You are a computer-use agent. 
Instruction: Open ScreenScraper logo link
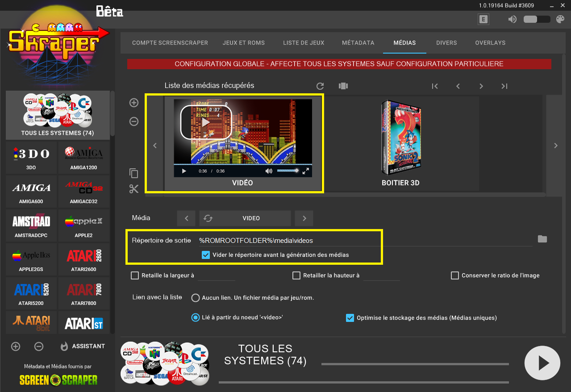[x=58, y=379]
